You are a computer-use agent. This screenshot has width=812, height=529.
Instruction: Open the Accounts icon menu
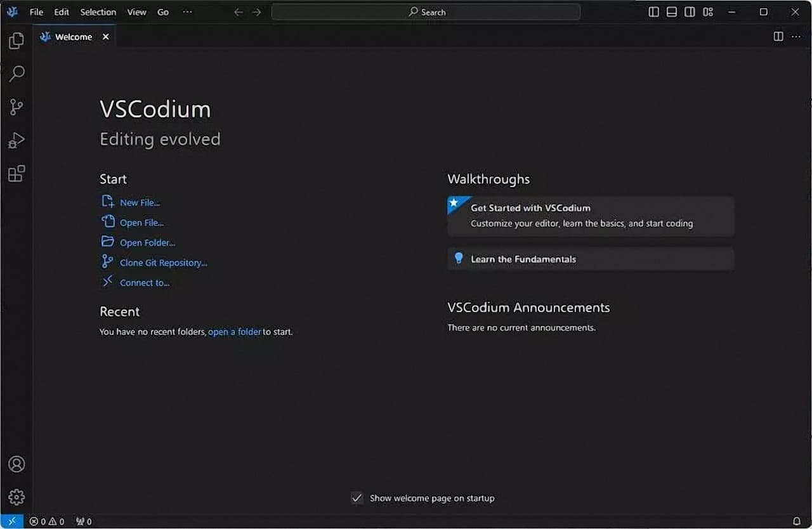coord(16,464)
